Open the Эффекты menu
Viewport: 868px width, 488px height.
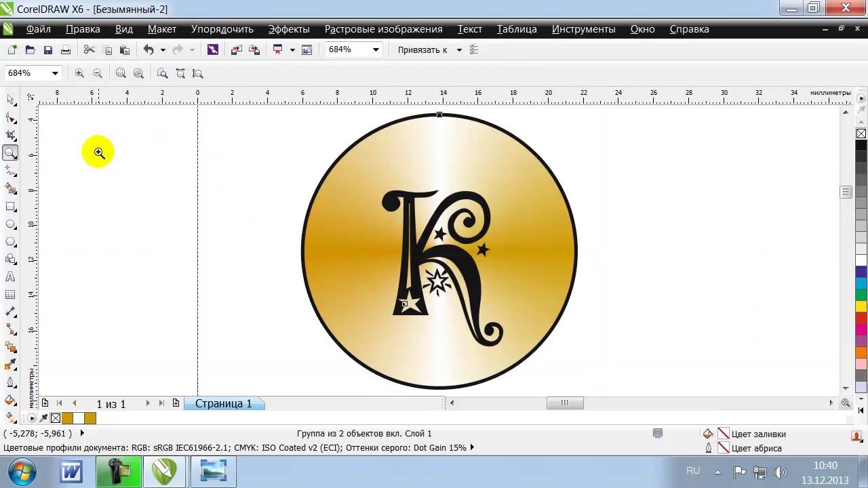pyautogui.click(x=289, y=29)
